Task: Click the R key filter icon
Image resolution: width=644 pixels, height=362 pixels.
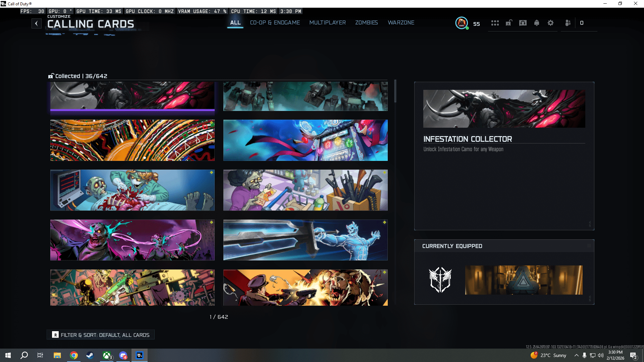Action: (x=55, y=335)
